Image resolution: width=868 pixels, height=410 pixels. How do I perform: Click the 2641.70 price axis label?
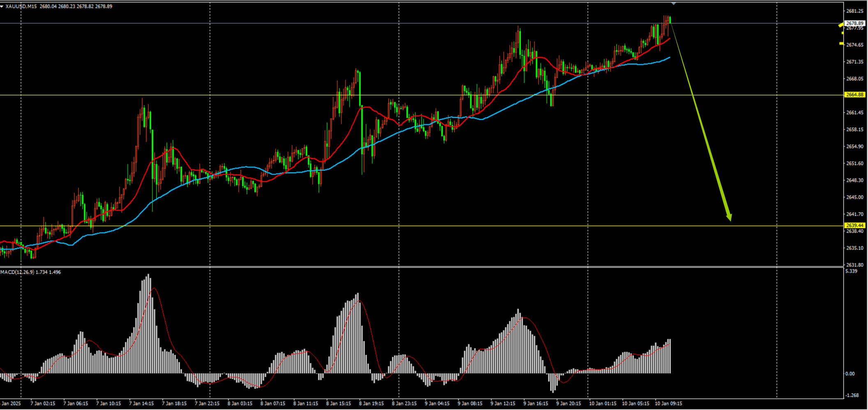855,214
